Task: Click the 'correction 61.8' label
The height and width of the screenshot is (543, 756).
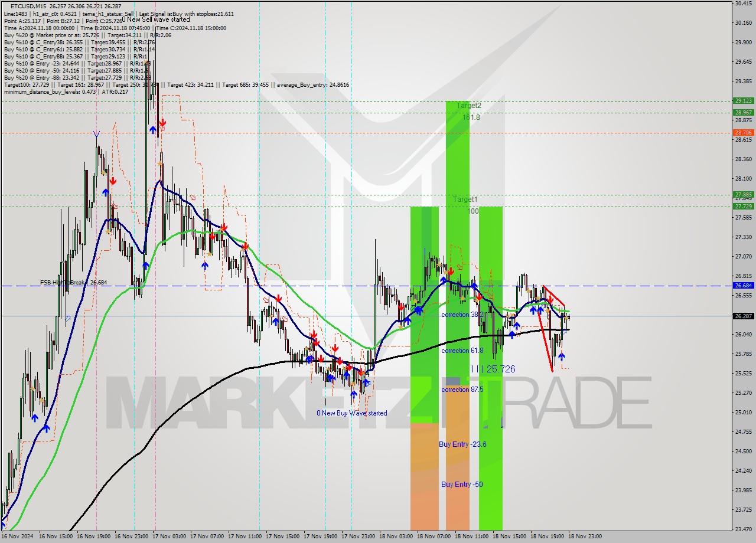Action: [462, 351]
